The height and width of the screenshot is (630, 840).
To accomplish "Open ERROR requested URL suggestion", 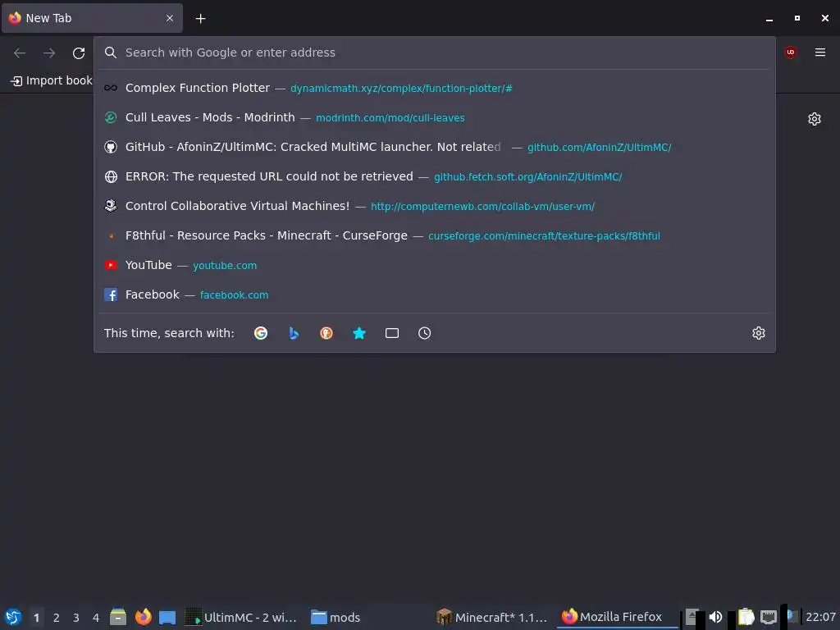I will tap(435, 176).
